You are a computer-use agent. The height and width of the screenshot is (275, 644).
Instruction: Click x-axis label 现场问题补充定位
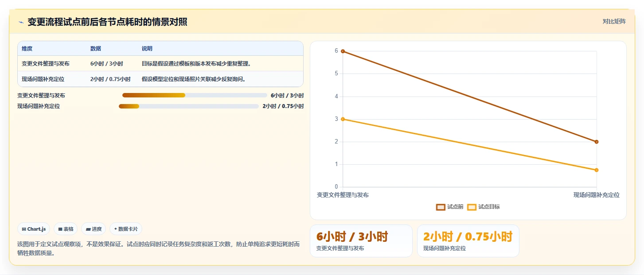[597, 195]
